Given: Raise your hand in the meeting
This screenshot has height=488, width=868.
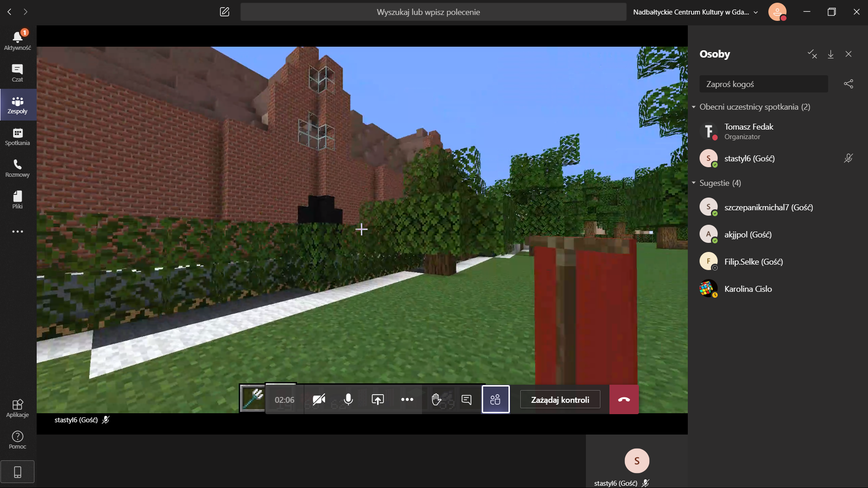Looking at the screenshot, I should click(436, 400).
